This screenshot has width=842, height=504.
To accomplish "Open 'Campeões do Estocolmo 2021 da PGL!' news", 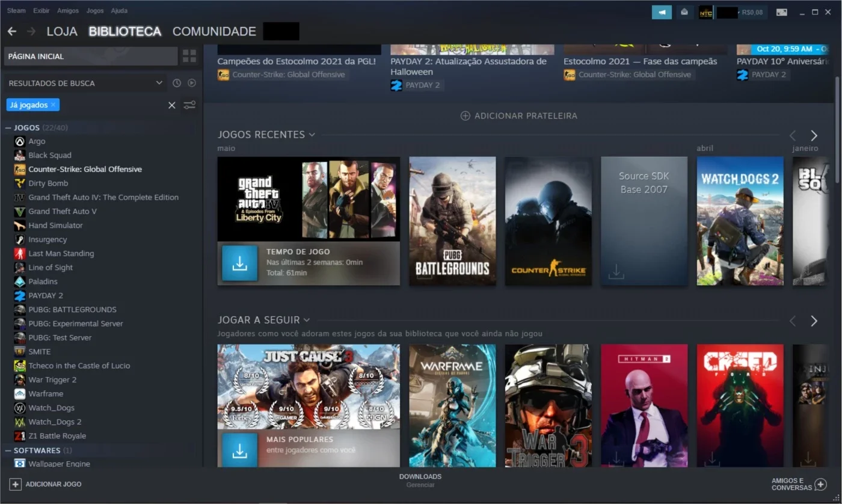I will [x=297, y=61].
